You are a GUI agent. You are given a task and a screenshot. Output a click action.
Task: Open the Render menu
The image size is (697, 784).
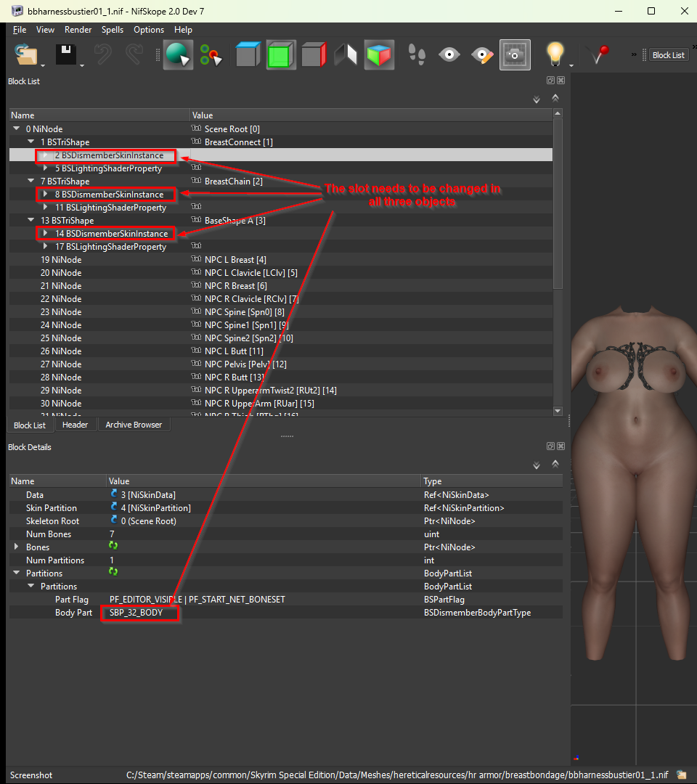pos(78,30)
